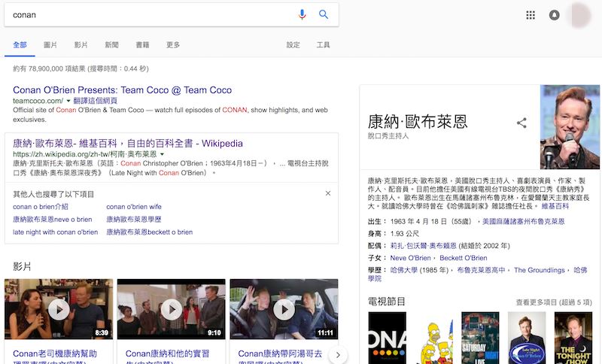The width and height of the screenshot is (602, 364).
Task: Open Beckett O'Brien link
Action: coord(464,258)
